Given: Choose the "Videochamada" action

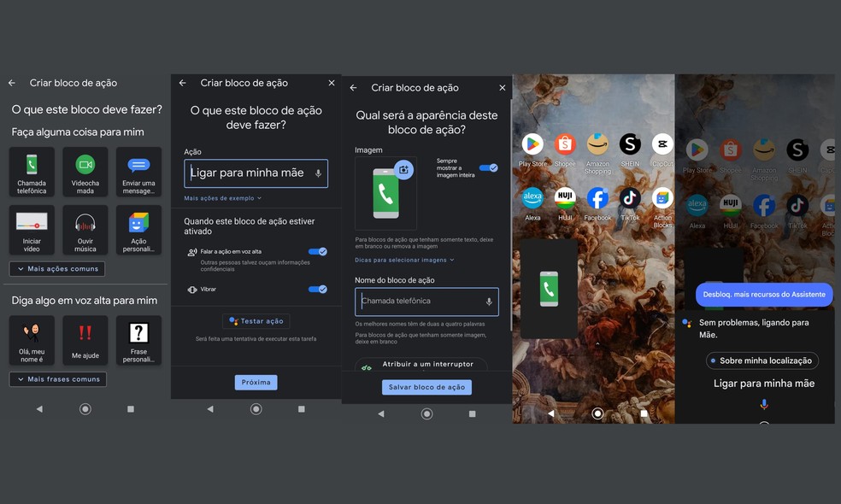Looking at the screenshot, I should [x=85, y=171].
